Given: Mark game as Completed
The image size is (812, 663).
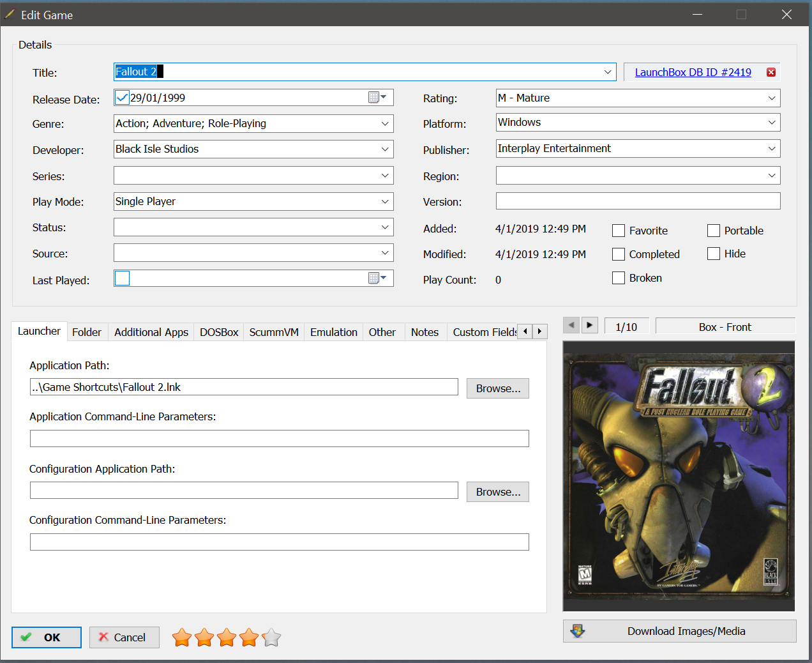Looking at the screenshot, I should point(619,254).
